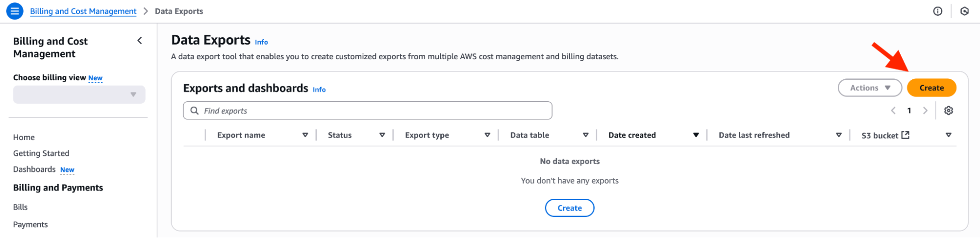The height and width of the screenshot is (238, 980).
Task: Click the outlined Create button below empty state
Action: point(570,208)
